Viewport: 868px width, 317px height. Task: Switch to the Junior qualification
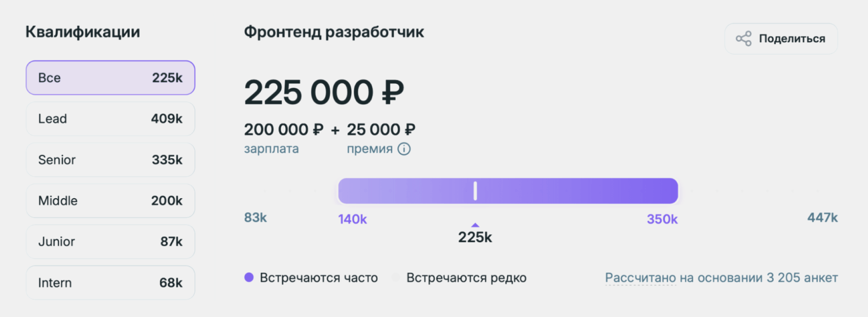click(x=110, y=242)
